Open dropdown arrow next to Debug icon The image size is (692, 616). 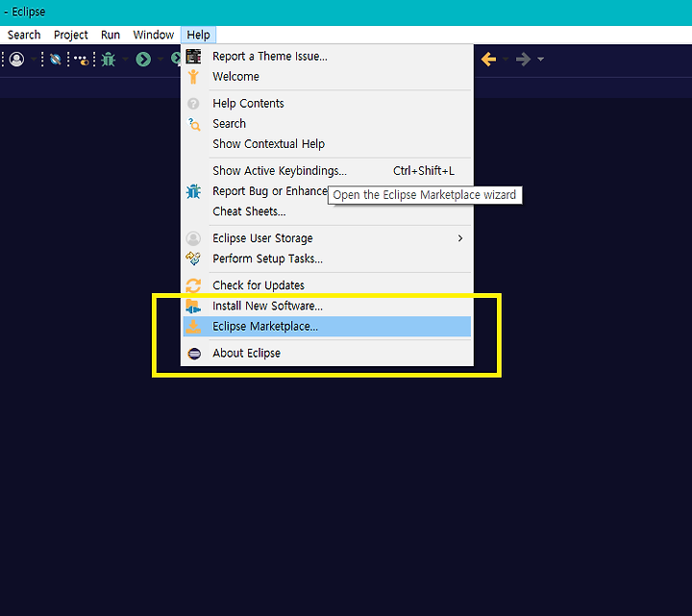pyautogui.click(x=125, y=60)
